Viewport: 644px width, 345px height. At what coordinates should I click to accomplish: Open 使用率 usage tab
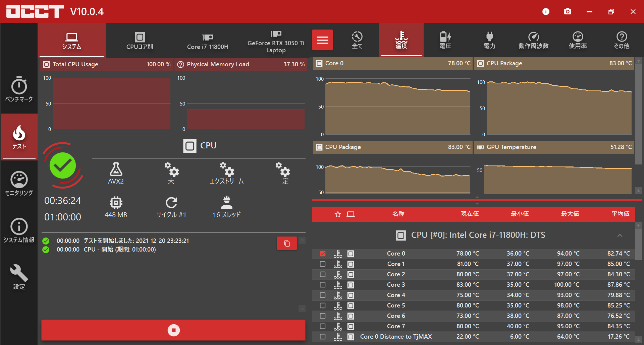(578, 40)
